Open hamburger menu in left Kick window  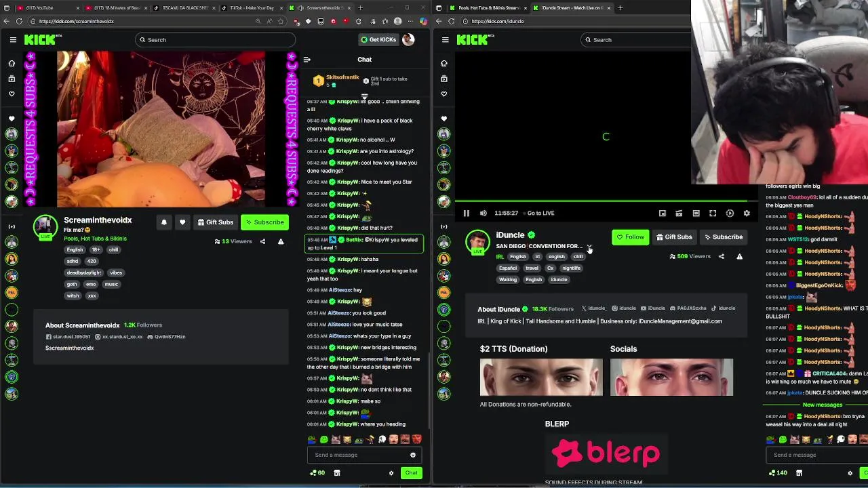pos(13,40)
